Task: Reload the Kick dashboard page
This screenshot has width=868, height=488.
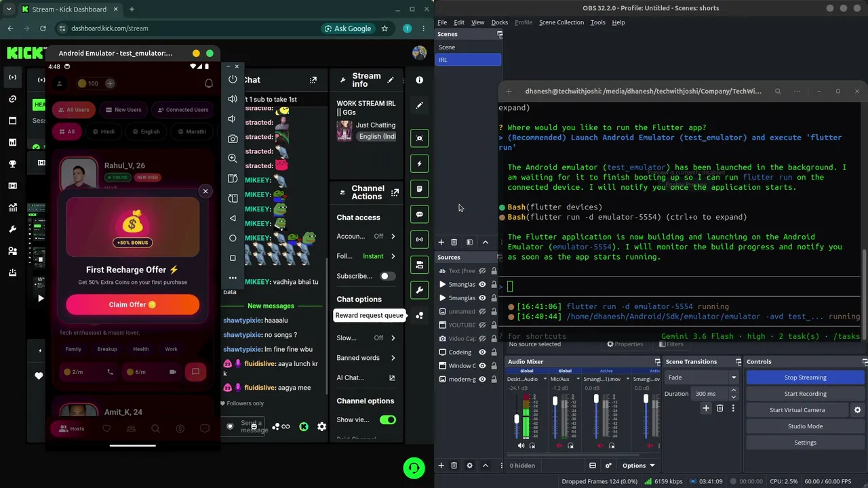Action: [43, 28]
